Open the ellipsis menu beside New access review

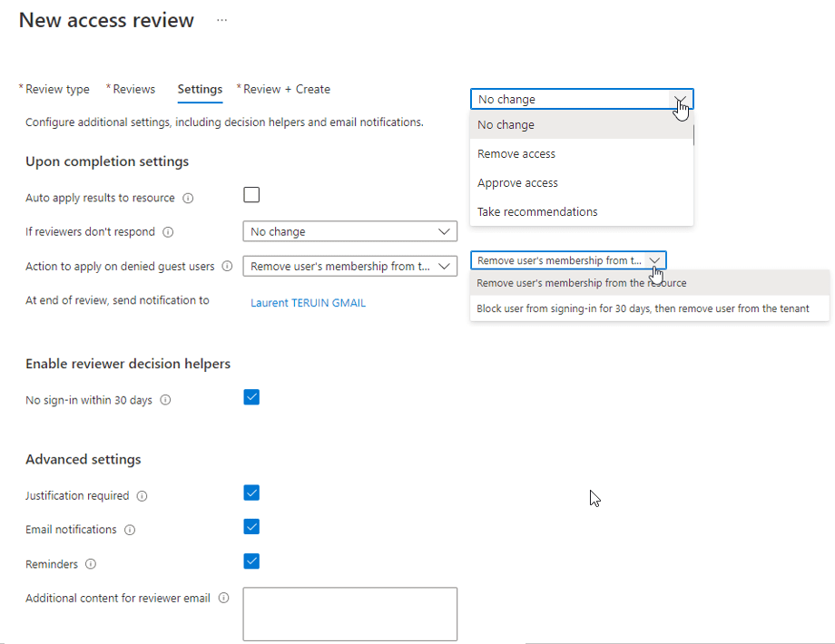tap(221, 20)
